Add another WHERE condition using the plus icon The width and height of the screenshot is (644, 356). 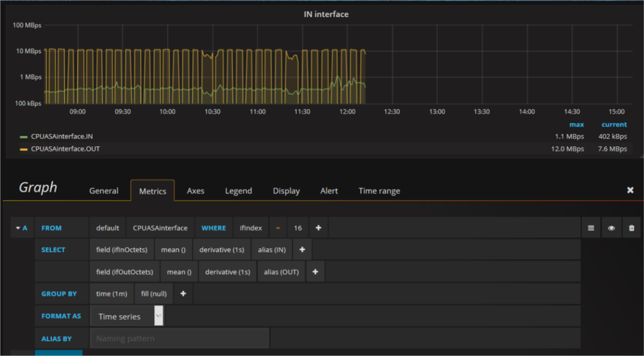pyautogui.click(x=318, y=228)
